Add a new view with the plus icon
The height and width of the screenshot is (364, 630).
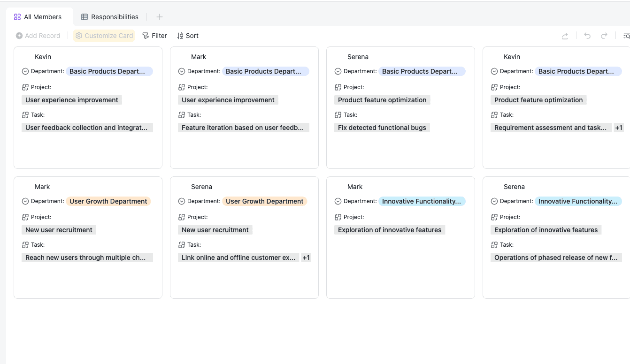click(160, 17)
